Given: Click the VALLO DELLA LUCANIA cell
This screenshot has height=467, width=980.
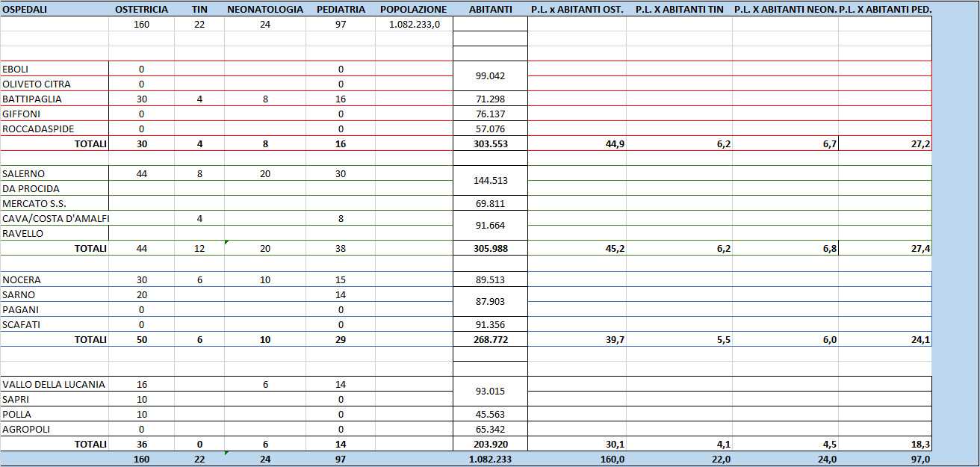Looking at the screenshot, I should point(55,384).
